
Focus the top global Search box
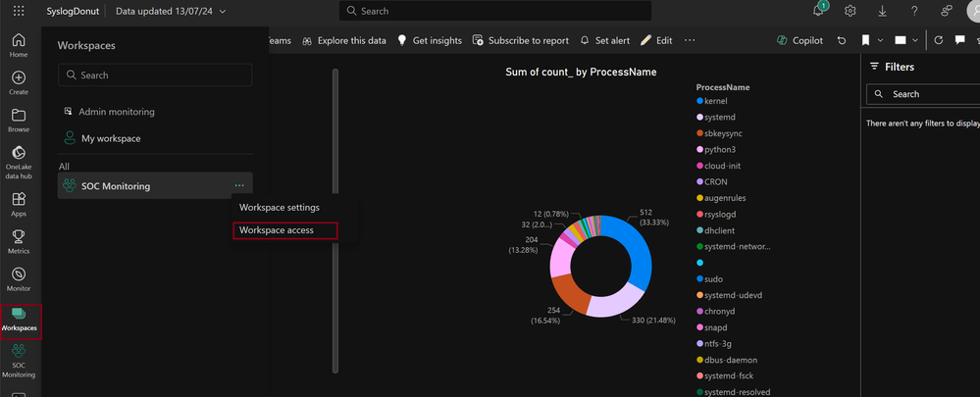[x=495, y=11]
